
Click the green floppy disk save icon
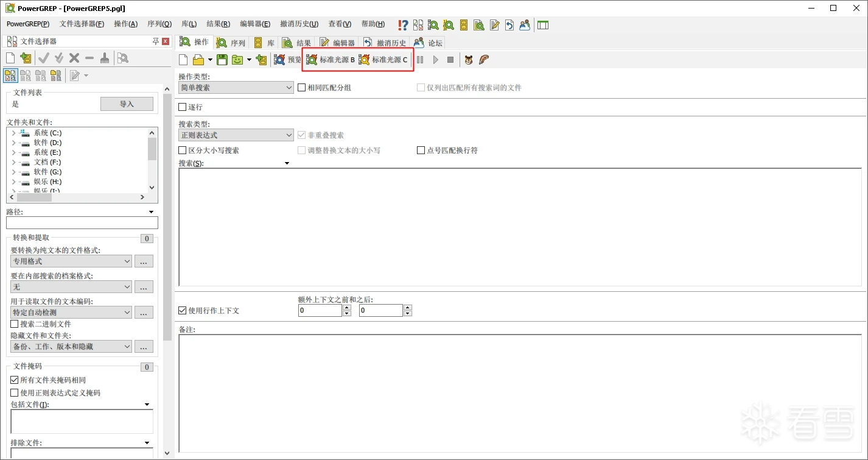[222, 60]
